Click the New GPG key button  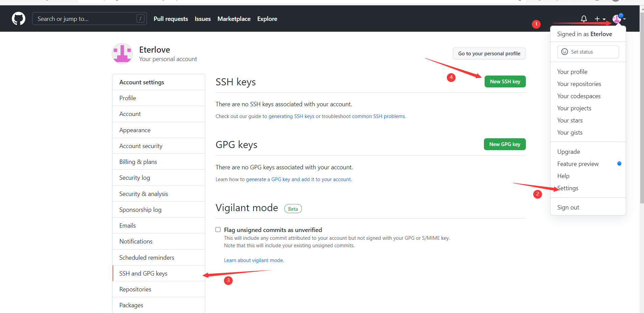click(505, 144)
